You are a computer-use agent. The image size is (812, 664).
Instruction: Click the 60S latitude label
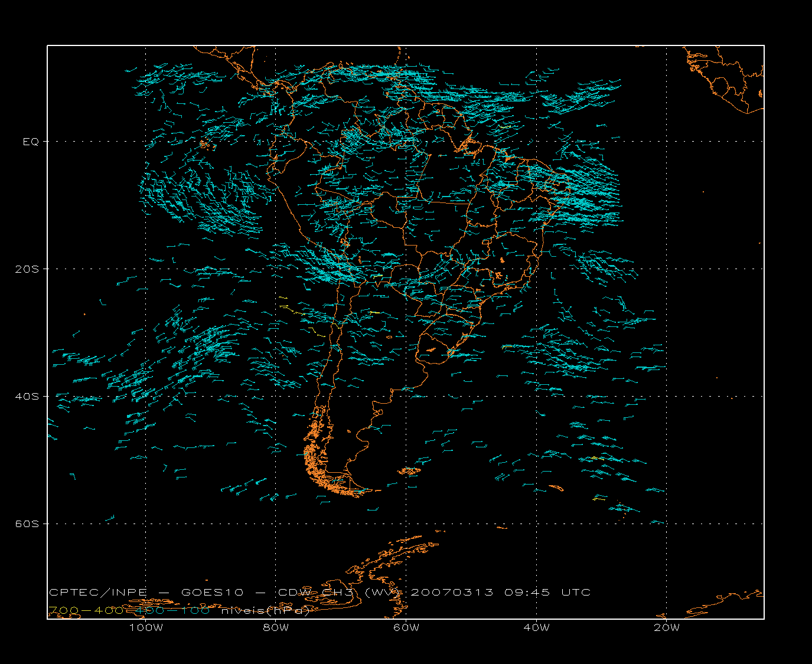(27, 524)
